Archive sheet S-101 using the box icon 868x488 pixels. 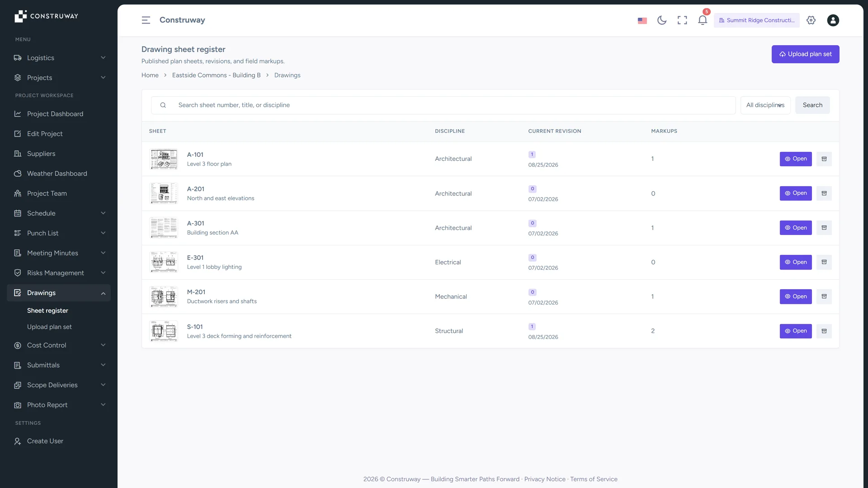824,331
